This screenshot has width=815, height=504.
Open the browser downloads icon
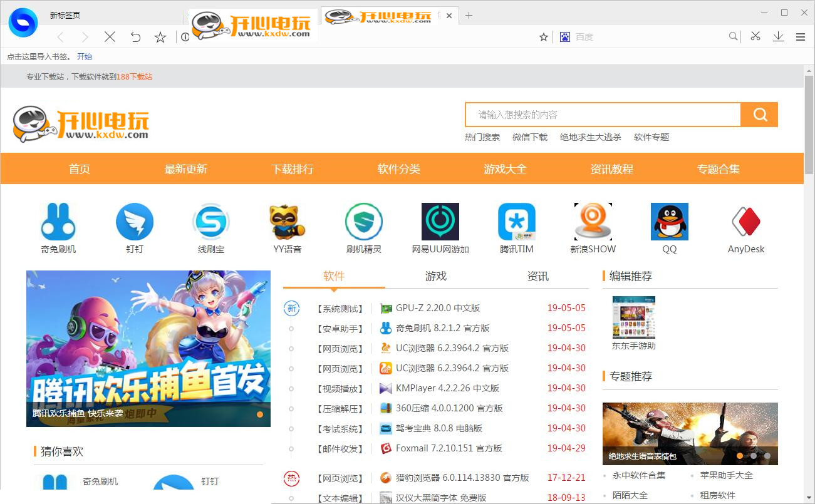778,36
